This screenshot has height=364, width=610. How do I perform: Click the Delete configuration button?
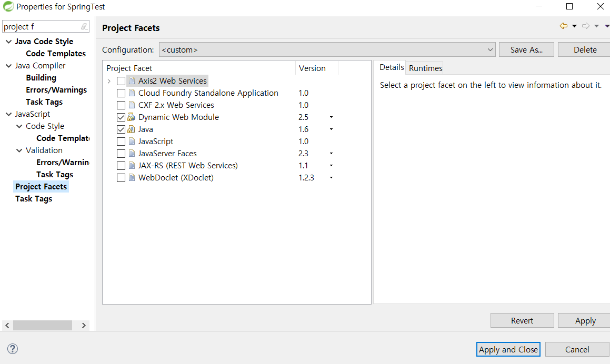click(585, 50)
